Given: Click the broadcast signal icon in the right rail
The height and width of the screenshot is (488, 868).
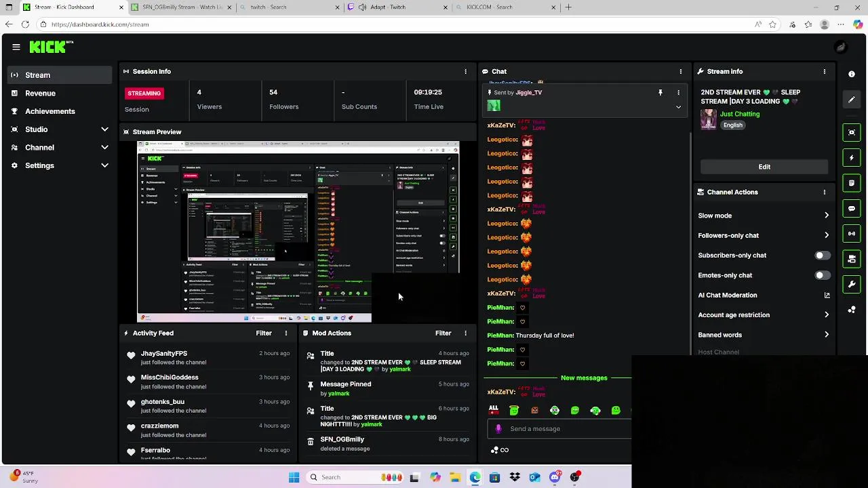Looking at the screenshot, I should click(x=852, y=234).
